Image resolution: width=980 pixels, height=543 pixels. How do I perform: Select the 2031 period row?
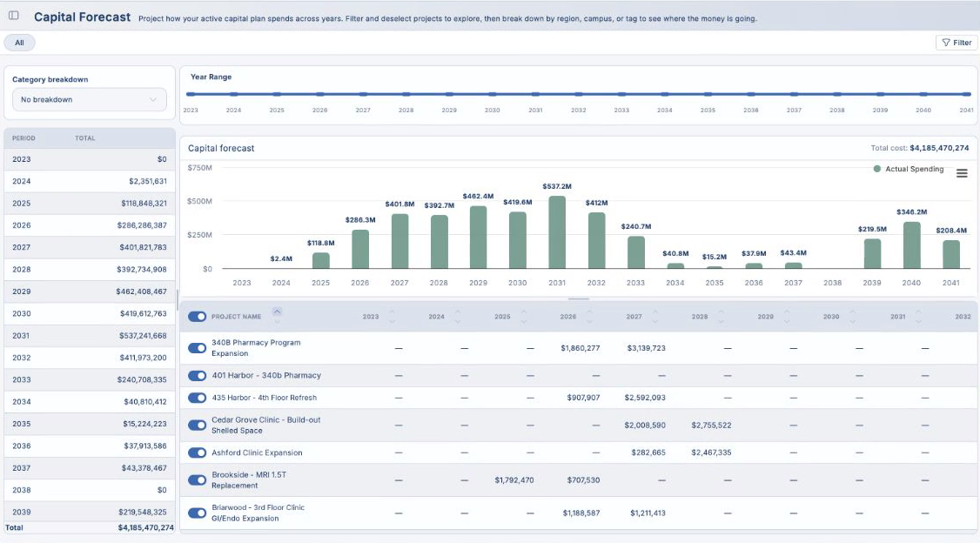tap(90, 336)
